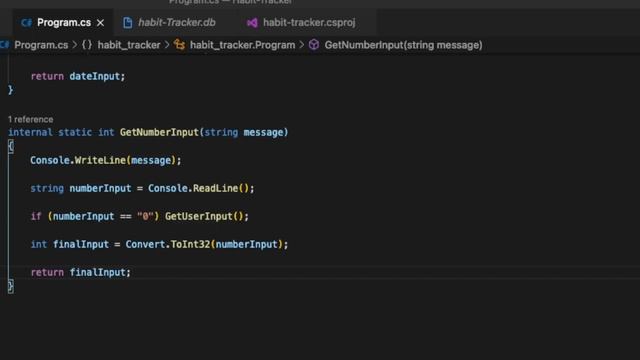Click the 'message' parameter in method signature
The height and width of the screenshot is (360, 640).
pos(263,132)
